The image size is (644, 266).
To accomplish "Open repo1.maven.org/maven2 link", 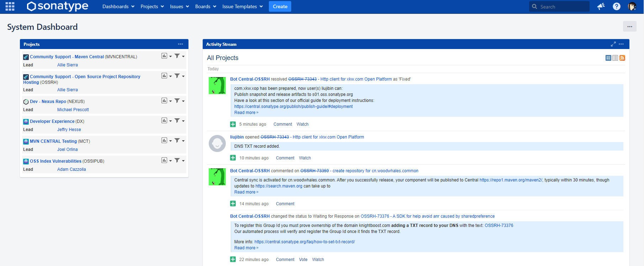I will pos(511,180).
